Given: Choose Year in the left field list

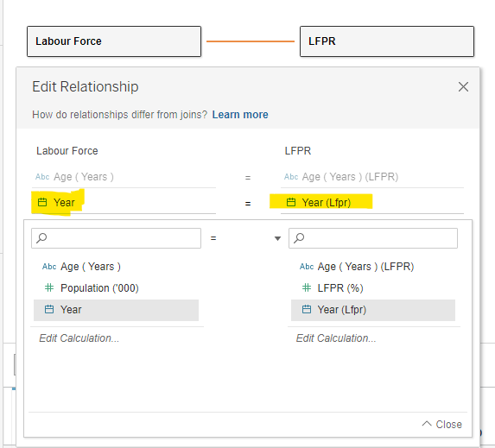Looking at the screenshot, I should (116, 310).
